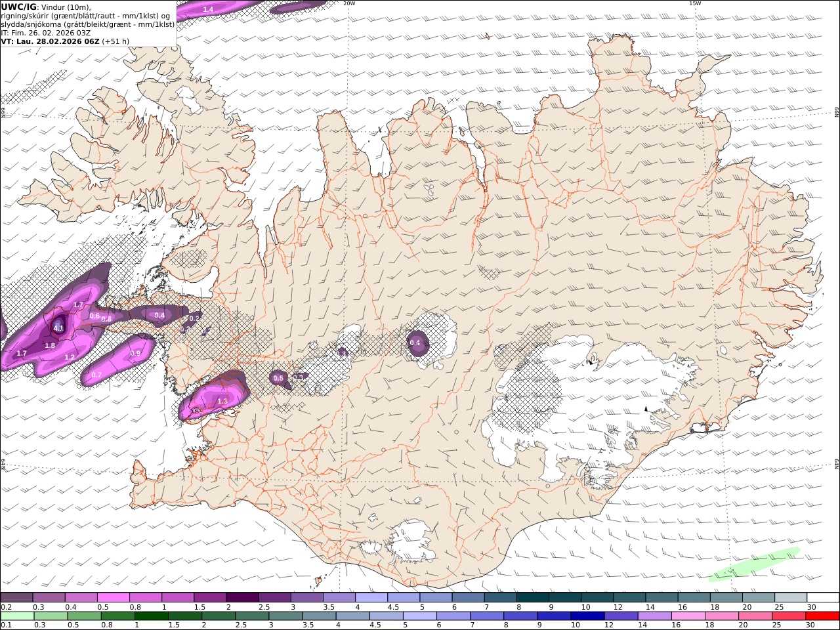Click rain scale swatch labeled 0.8

pos(117,616)
